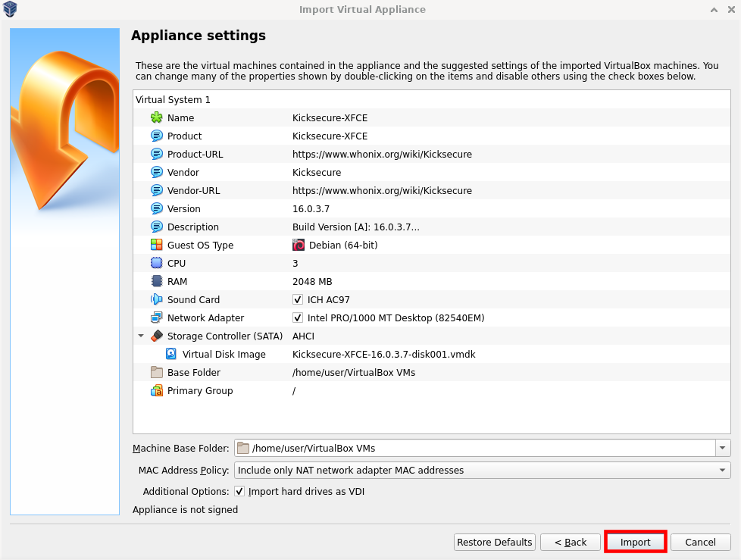Select the Description row
Viewport: 741px width, 560px height.
192,227
